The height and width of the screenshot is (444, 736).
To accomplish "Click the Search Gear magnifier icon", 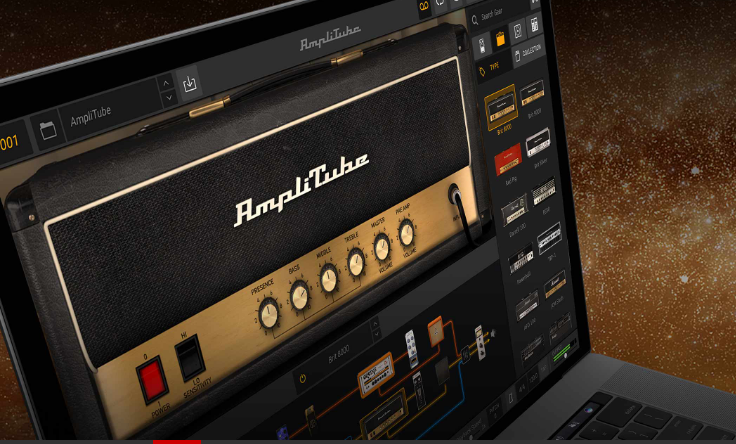I will 475,20.
